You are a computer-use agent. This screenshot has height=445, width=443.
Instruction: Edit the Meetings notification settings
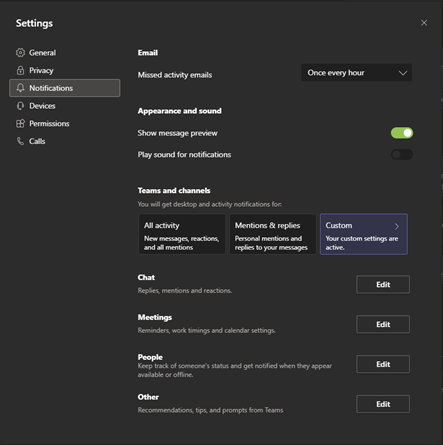[x=383, y=324]
